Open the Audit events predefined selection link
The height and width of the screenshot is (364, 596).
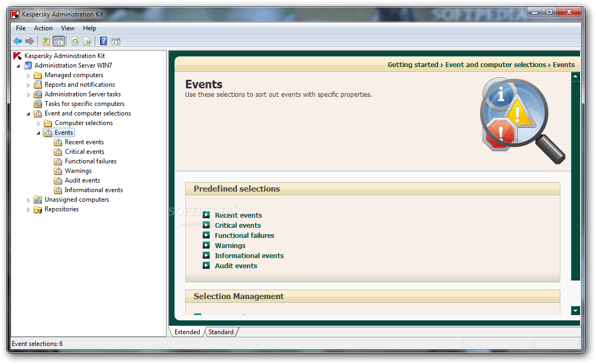[x=236, y=266]
